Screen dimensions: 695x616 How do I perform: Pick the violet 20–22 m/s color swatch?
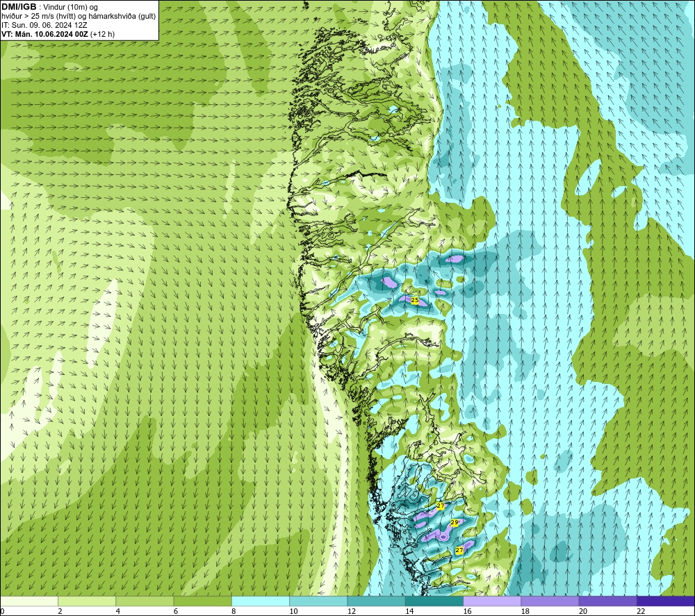(607, 601)
